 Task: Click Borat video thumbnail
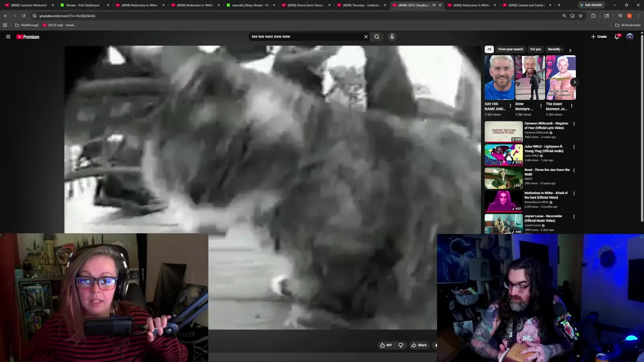[504, 178]
